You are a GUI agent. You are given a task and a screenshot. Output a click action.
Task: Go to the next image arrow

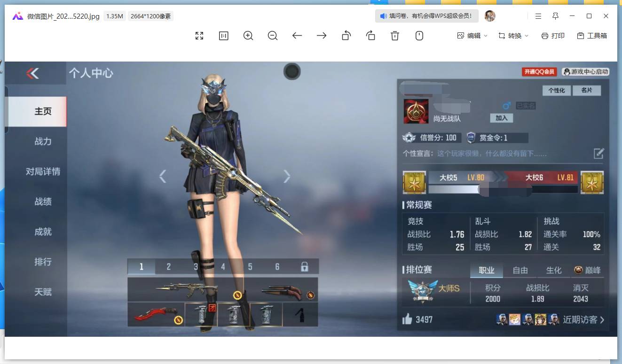[322, 36]
